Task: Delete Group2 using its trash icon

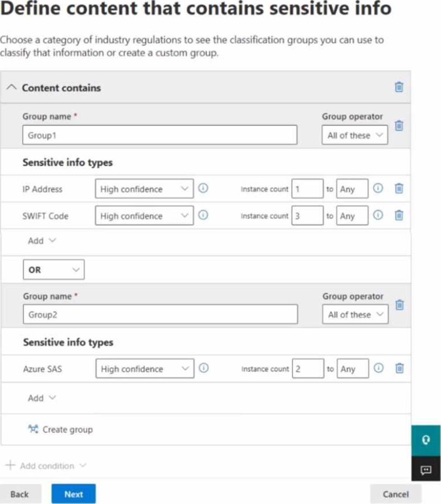Action: (399, 305)
